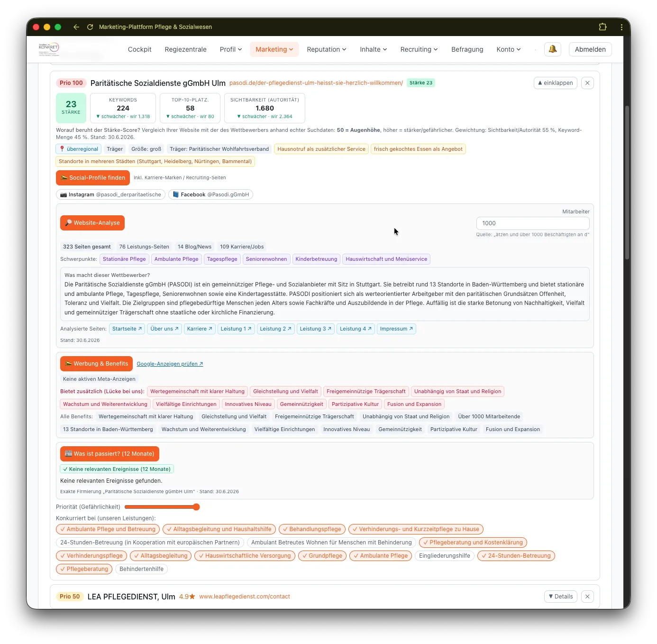This screenshot has height=644, width=657.
Task: Click the browser back arrow
Action: (76, 27)
